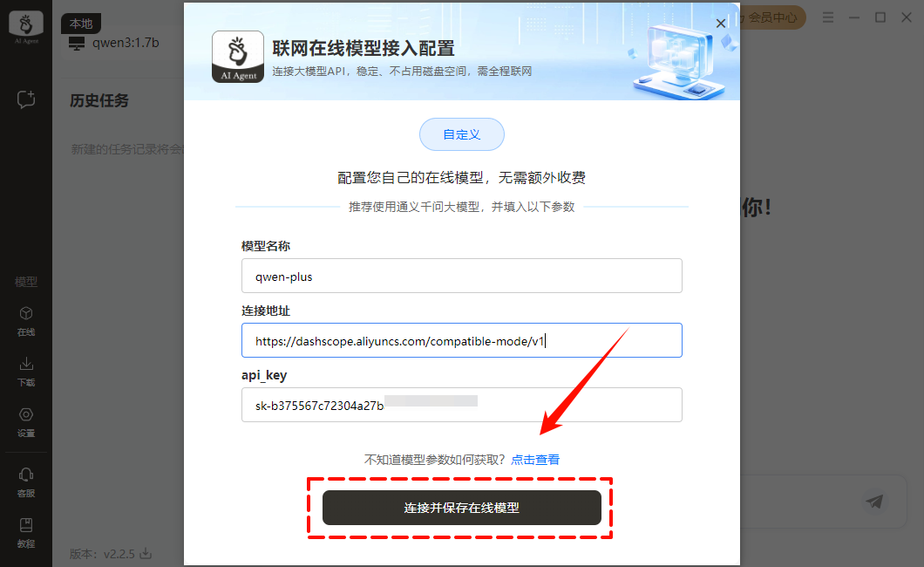Viewport: 924px width, 567px height.
Task: Open 客服 customer service icon
Action: (26, 482)
